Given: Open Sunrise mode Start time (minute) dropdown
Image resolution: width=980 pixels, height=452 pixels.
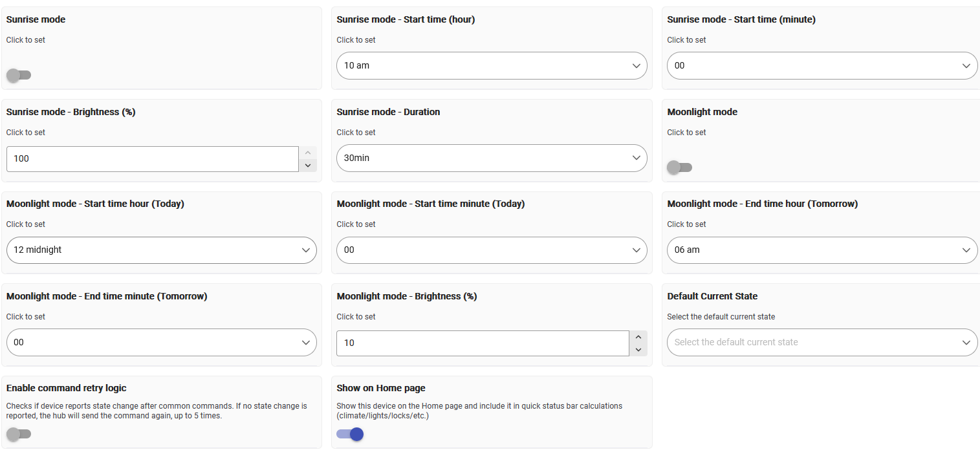Looking at the screenshot, I should click(822, 66).
